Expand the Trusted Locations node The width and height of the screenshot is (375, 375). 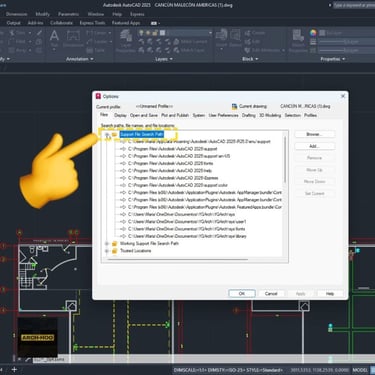coord(107,251)
